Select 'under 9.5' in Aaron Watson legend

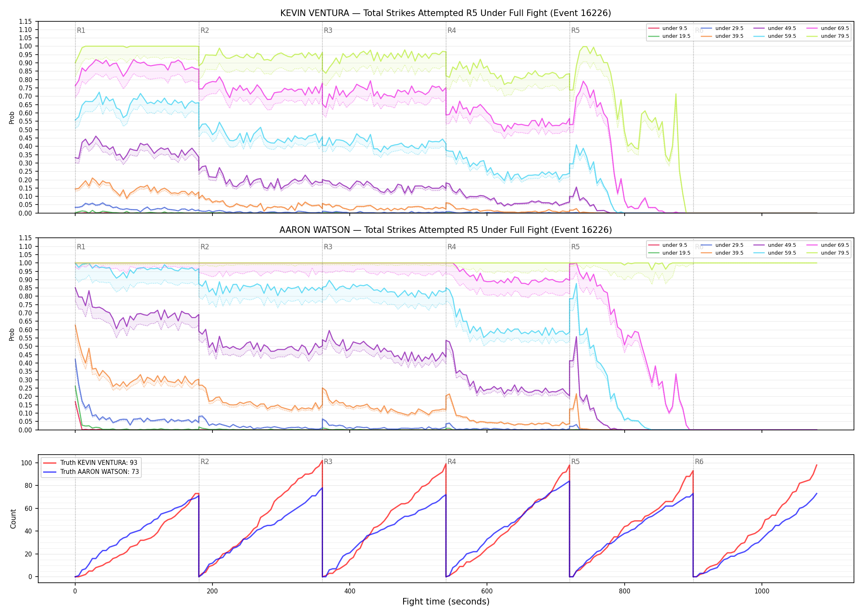click(675, 245)
